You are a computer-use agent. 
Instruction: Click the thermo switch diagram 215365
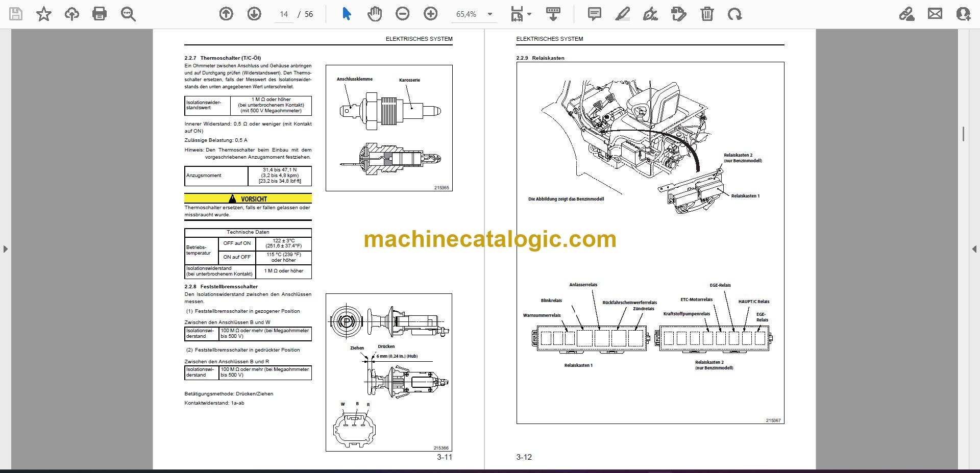point(389,128)
